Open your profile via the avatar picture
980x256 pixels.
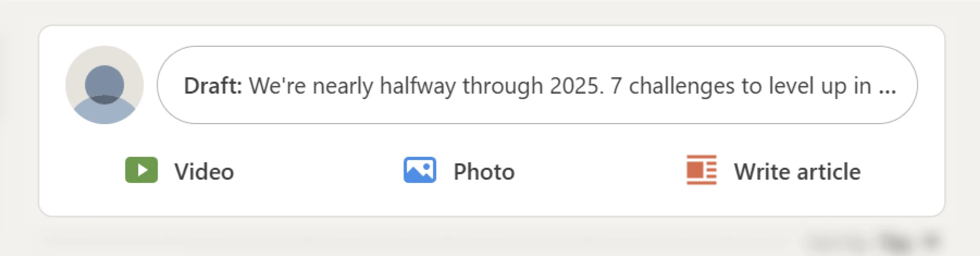point(104,85)
